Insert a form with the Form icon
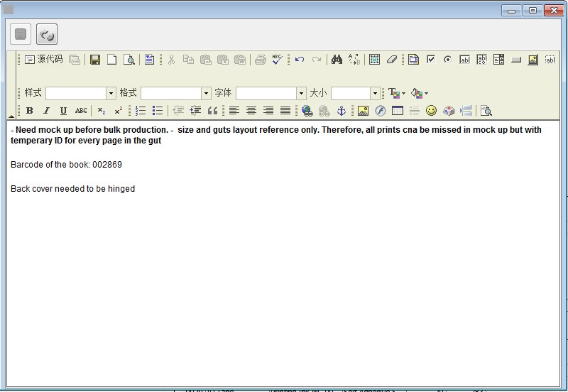568x392 pixels. (x=413, y=60)
